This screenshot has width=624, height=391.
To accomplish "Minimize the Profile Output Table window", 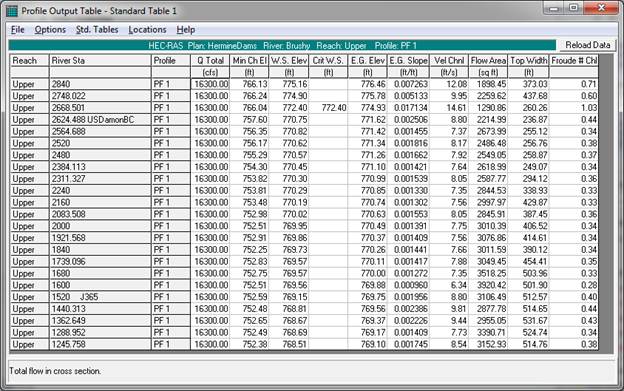I will pos(554,8).
